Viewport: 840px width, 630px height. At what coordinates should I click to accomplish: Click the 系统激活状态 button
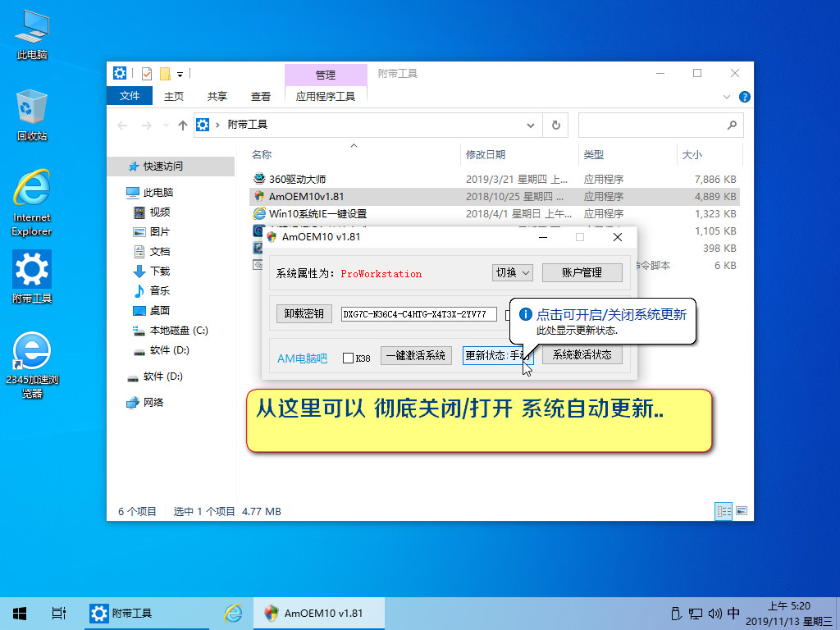coord(582,355)
